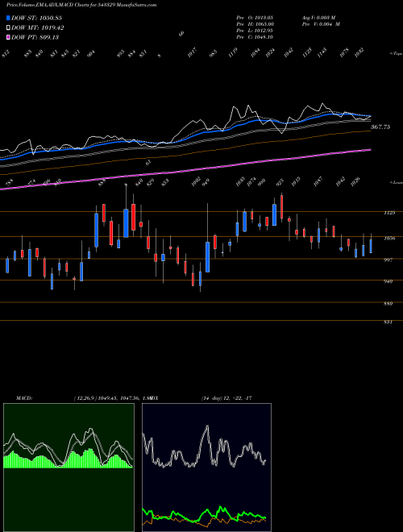Click the 831 price axis label
403x532 pixels.
point(388,322)
